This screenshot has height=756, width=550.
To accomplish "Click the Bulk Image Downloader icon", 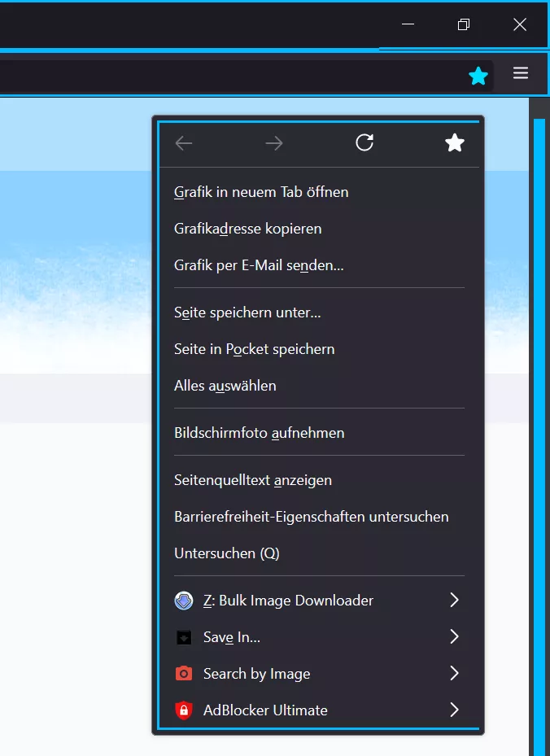I will tap(184, 601).
